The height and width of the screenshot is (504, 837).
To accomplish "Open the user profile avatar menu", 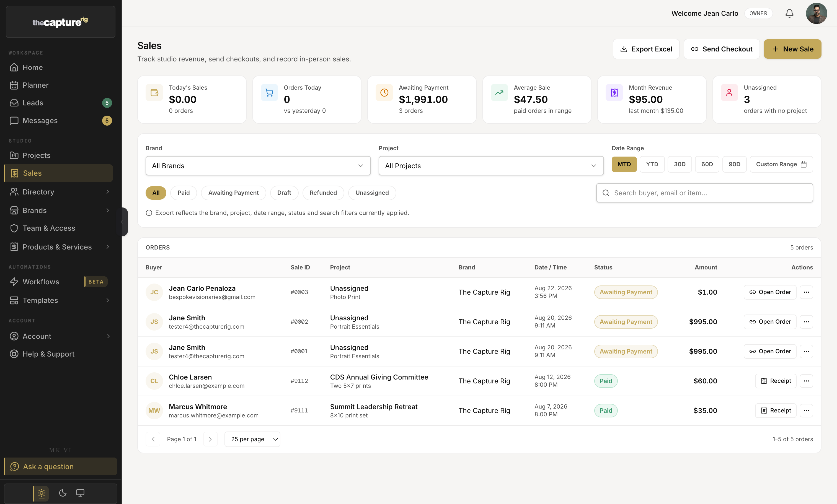I will 816,13.
